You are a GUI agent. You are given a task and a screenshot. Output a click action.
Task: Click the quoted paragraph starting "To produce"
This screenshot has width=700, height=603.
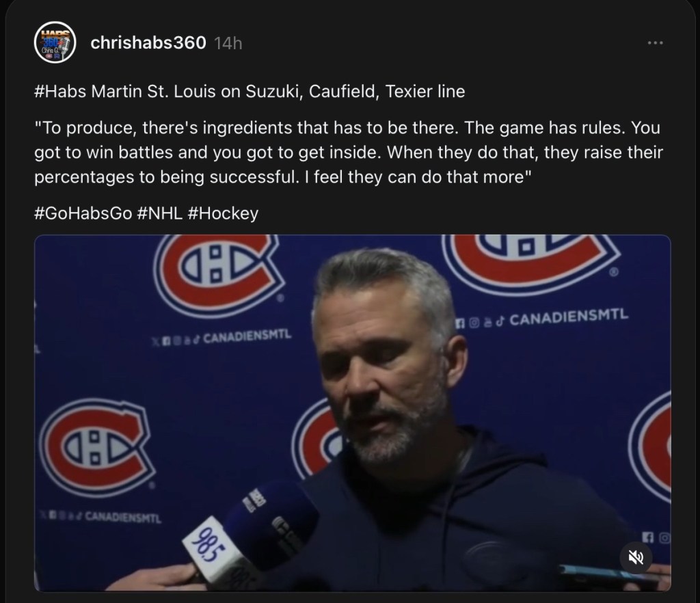(x=349, y=152)
